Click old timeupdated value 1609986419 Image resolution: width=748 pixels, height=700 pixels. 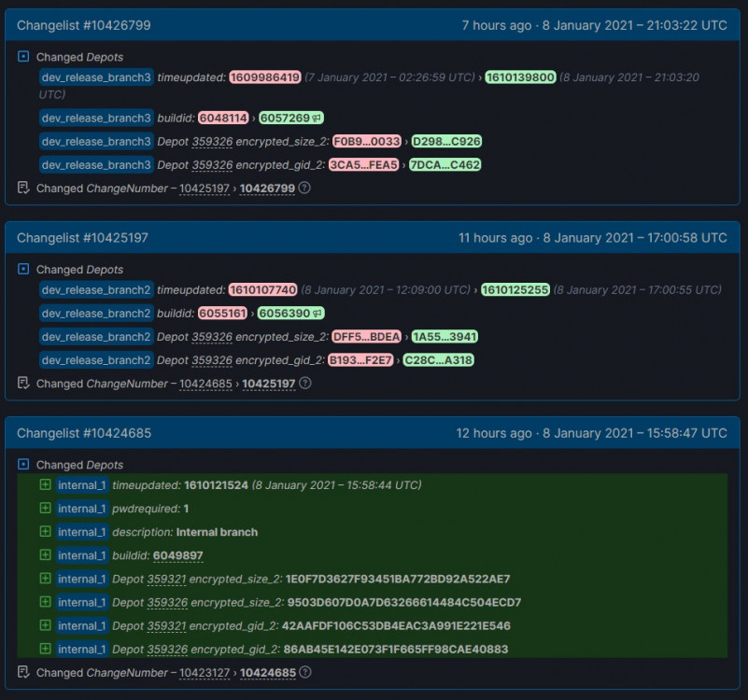[x=265, y=77]
